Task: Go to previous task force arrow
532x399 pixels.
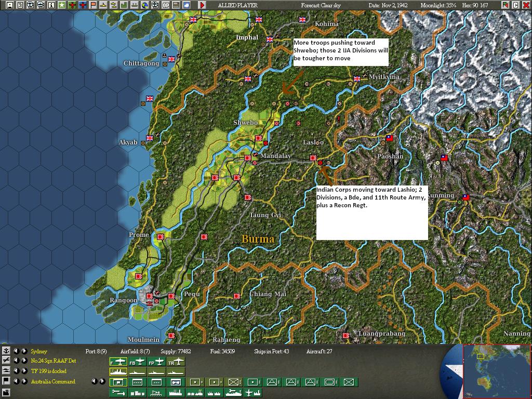Action: click(x=16, y=371)
